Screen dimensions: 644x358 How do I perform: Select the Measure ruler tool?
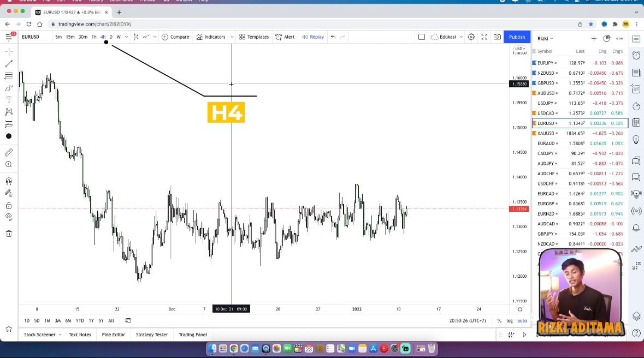[9, 152]
